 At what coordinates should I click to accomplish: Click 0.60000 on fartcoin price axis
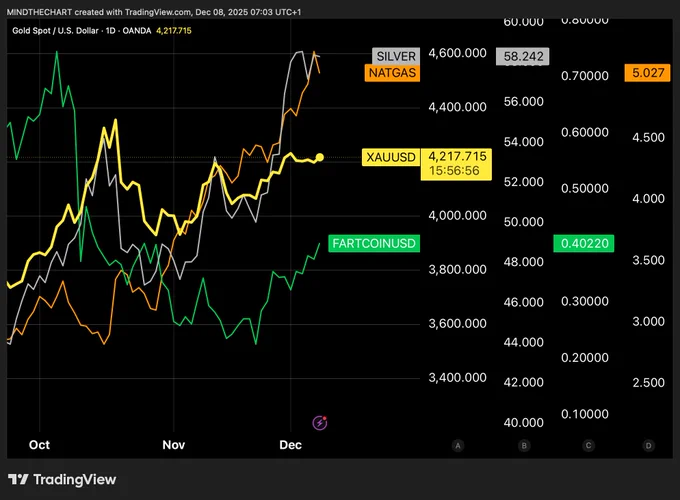(585, 132)
